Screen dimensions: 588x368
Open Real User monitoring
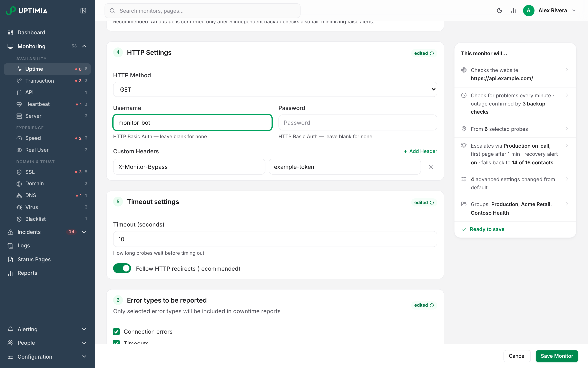[47, 150]
